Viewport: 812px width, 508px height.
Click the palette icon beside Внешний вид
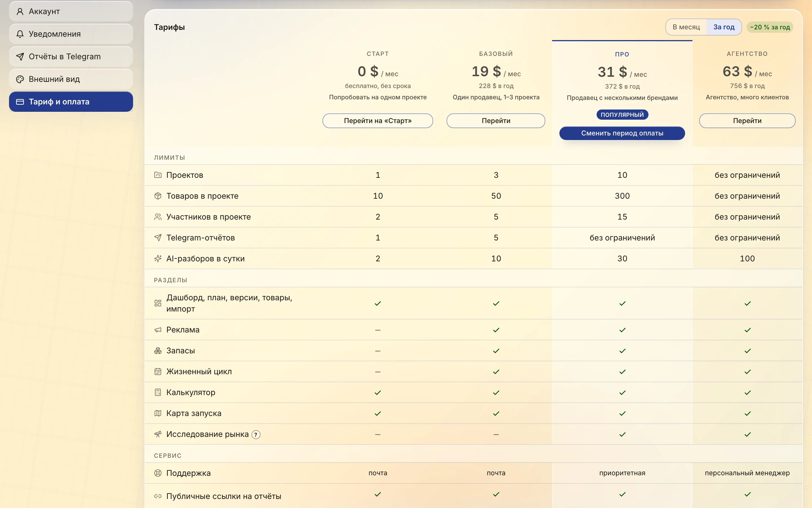(x=20, y=79)
